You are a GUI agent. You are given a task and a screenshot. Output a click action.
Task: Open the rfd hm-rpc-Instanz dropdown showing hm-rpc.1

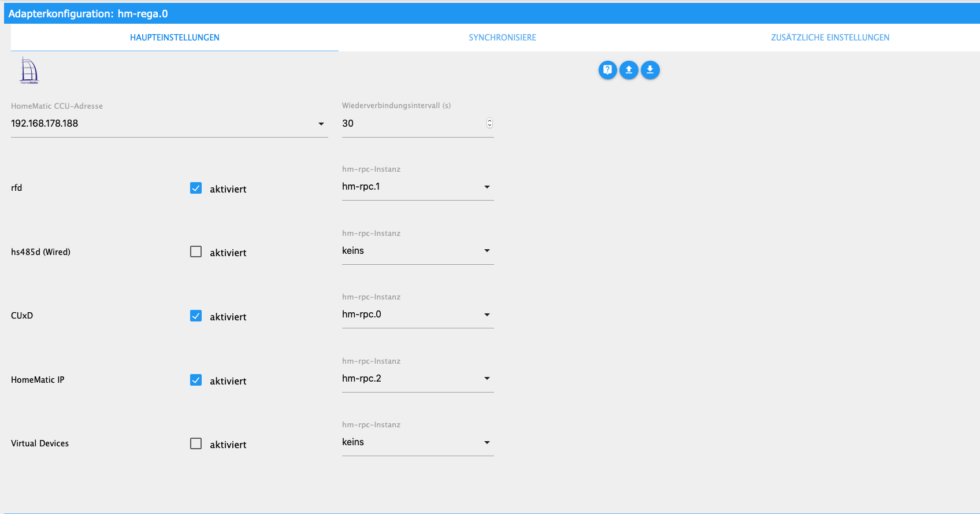coord(418,187)
